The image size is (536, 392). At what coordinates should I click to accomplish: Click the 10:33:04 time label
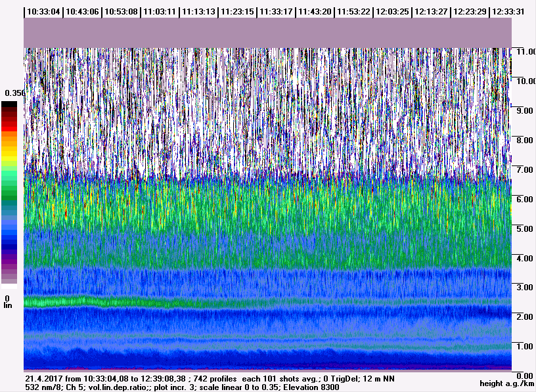pos(43,12)
